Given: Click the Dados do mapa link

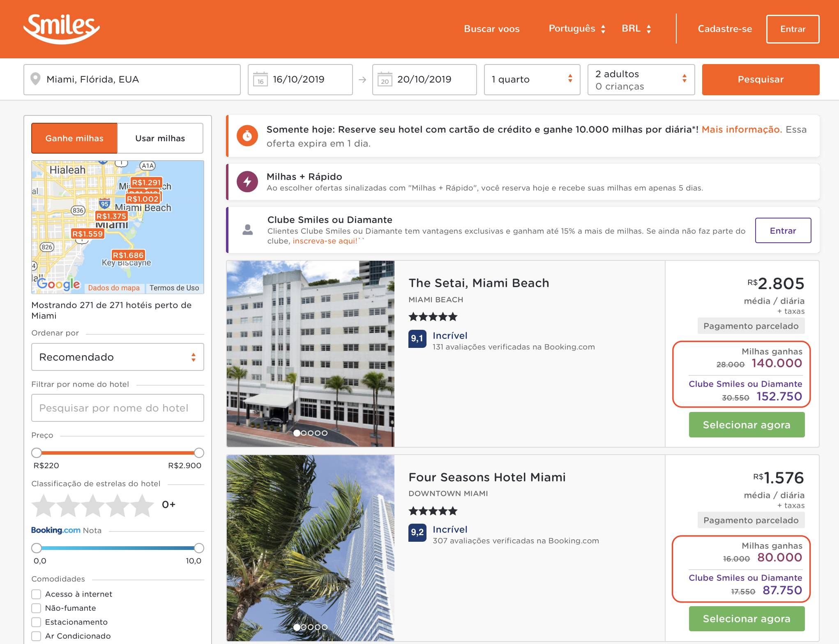Looking at the screenshot, I should (x=114, y=288).
